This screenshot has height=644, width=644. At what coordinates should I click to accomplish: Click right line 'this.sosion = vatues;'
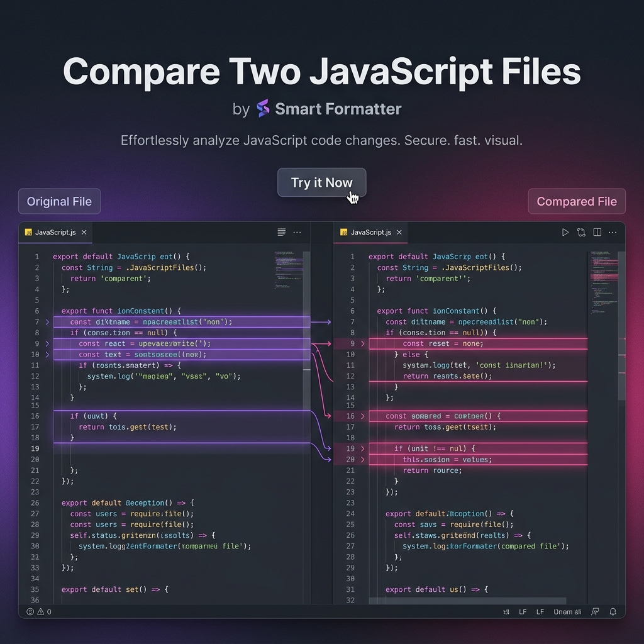click(478, 460)
